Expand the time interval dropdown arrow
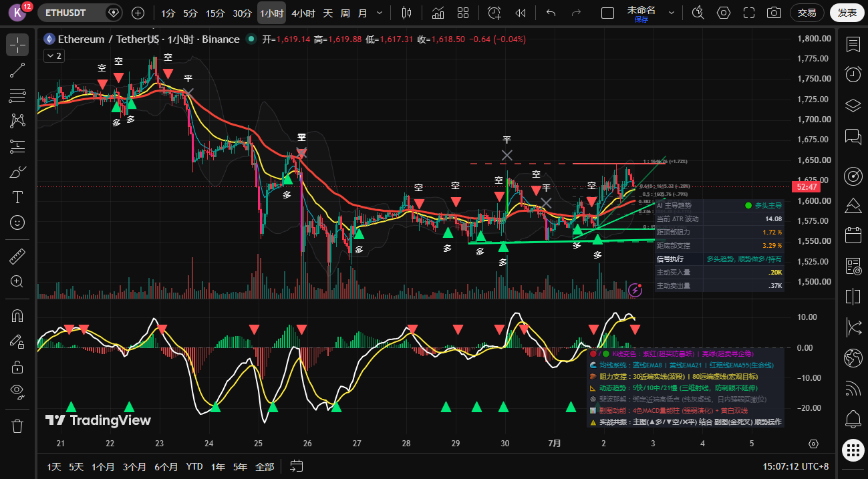 380,13
